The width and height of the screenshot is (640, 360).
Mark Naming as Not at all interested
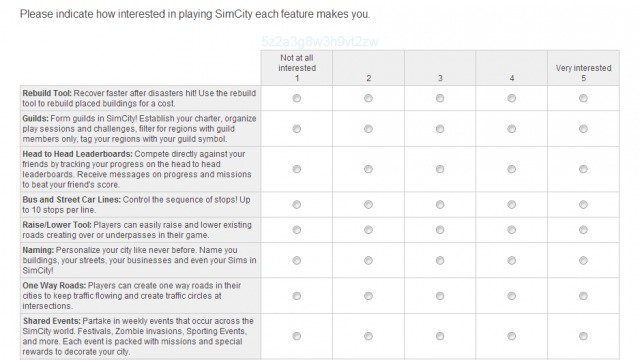[297, 260]
